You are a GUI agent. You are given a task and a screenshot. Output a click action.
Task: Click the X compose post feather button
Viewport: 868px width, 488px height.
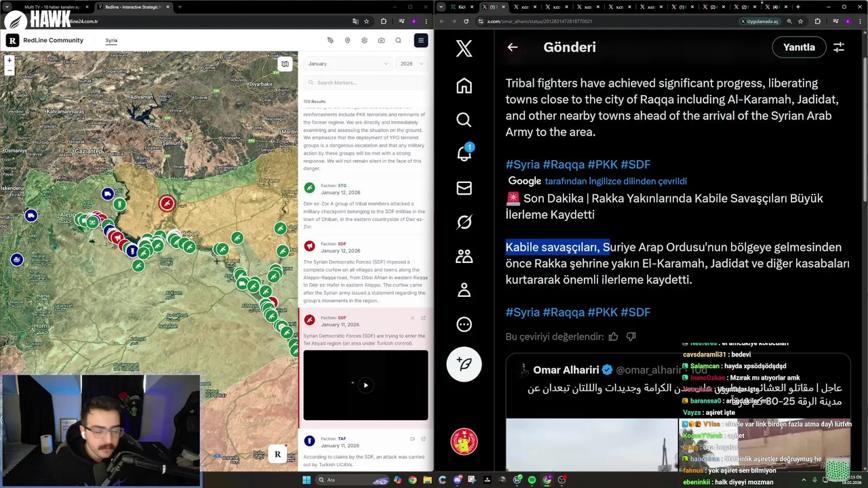(465, 364)
